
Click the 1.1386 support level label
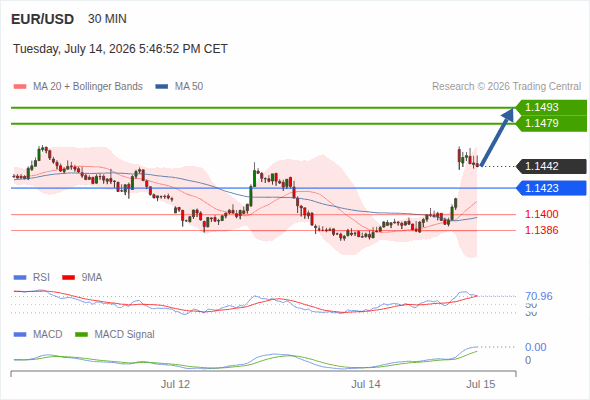click(x=541, y=230)
